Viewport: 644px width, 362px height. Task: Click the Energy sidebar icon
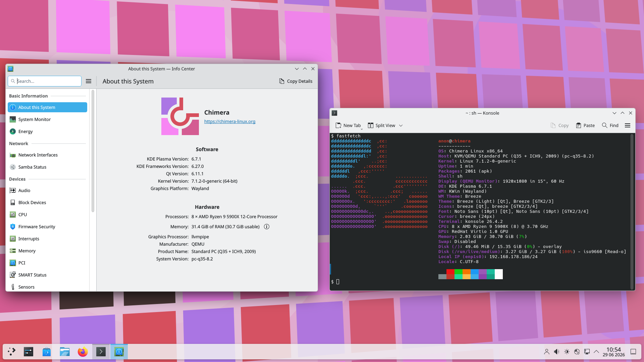[13, 131]
